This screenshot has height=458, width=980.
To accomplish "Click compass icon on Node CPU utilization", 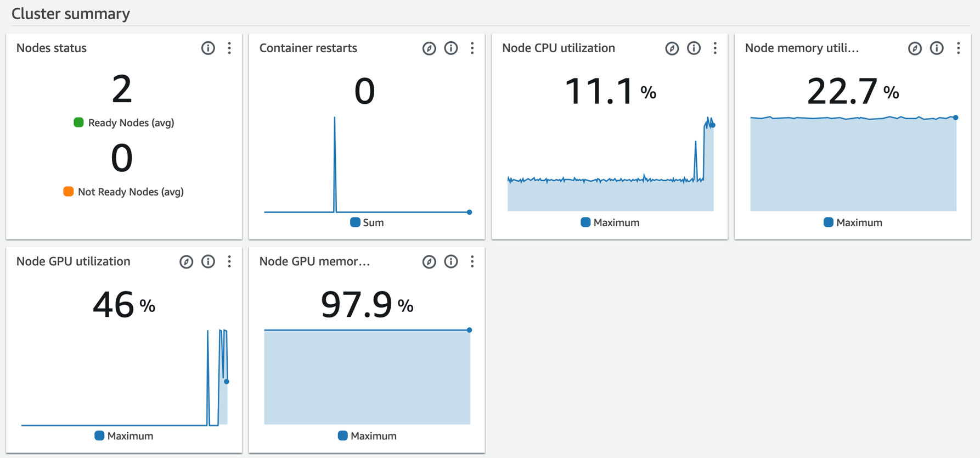I will click(x=672, y=48).
